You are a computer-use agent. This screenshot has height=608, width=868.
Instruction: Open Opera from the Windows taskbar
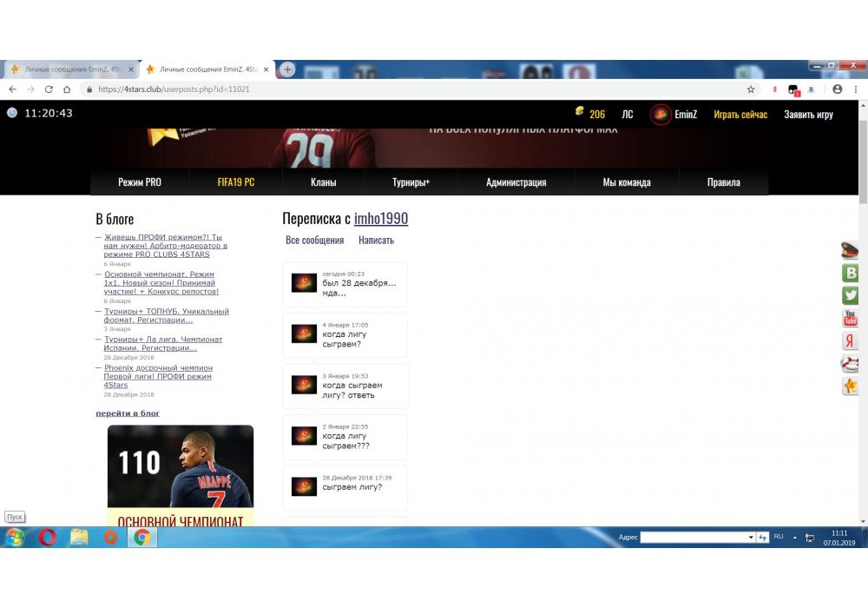pos(47,538)
